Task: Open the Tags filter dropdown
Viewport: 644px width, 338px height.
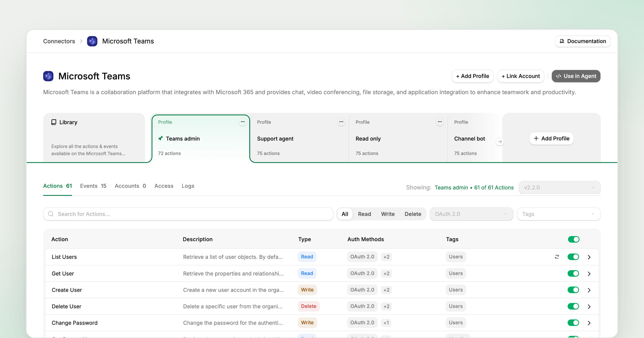Action: click(x=559, y=214)
